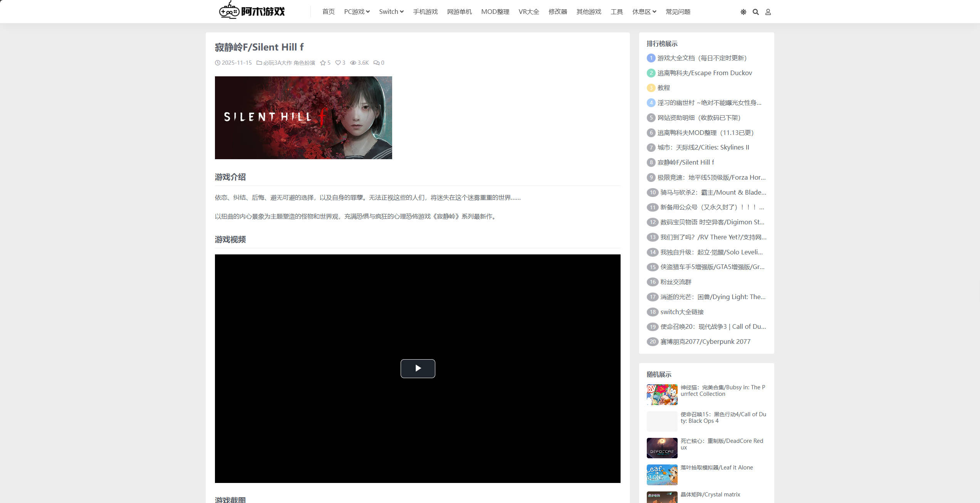This screenshot has width=980, height=503.
Task: Play the Silent Hill f game video
Action: tap(418, 368)
